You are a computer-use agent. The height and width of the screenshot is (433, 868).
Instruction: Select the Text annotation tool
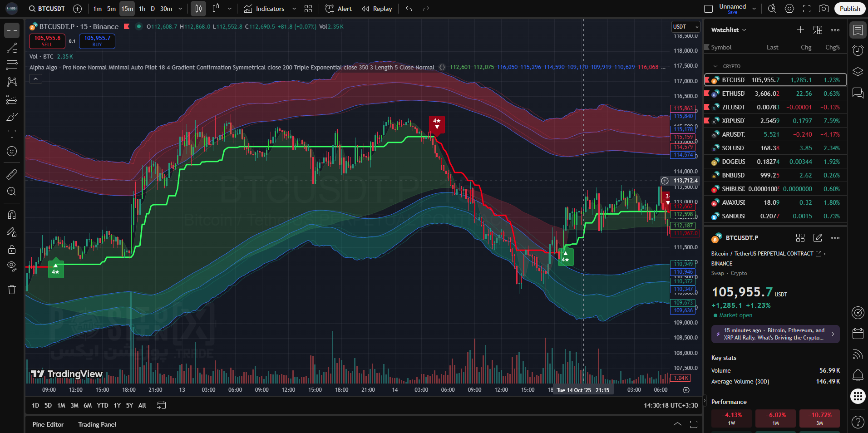tap(12, 134)
